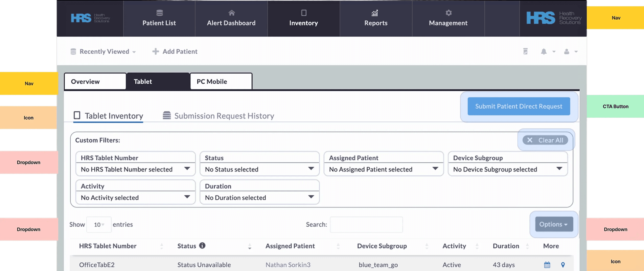Image resolution: width=644 pixels, height=271 pixels.
Task: Click the clipboard document icon in header
Action: pos(525,51)
